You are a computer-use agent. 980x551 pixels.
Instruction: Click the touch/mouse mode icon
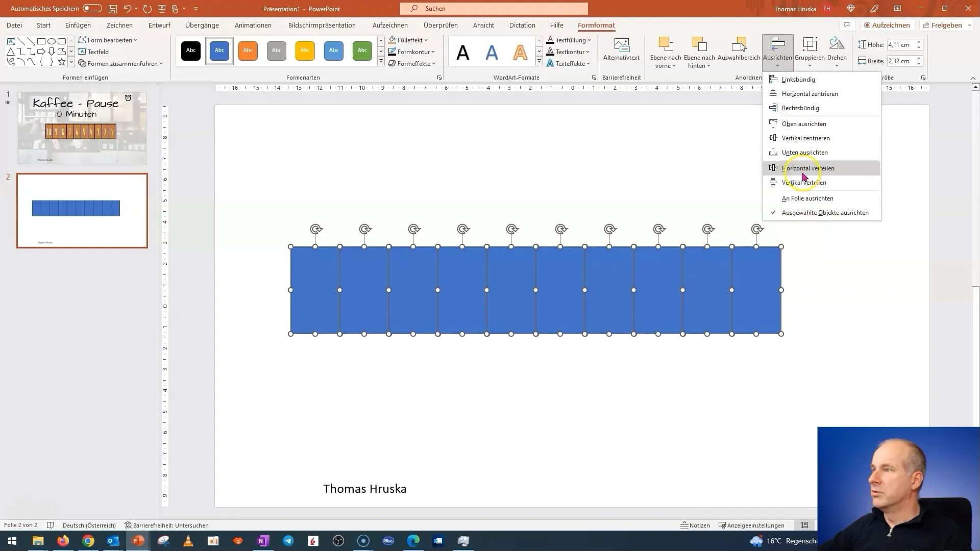(x=175, y=9)
